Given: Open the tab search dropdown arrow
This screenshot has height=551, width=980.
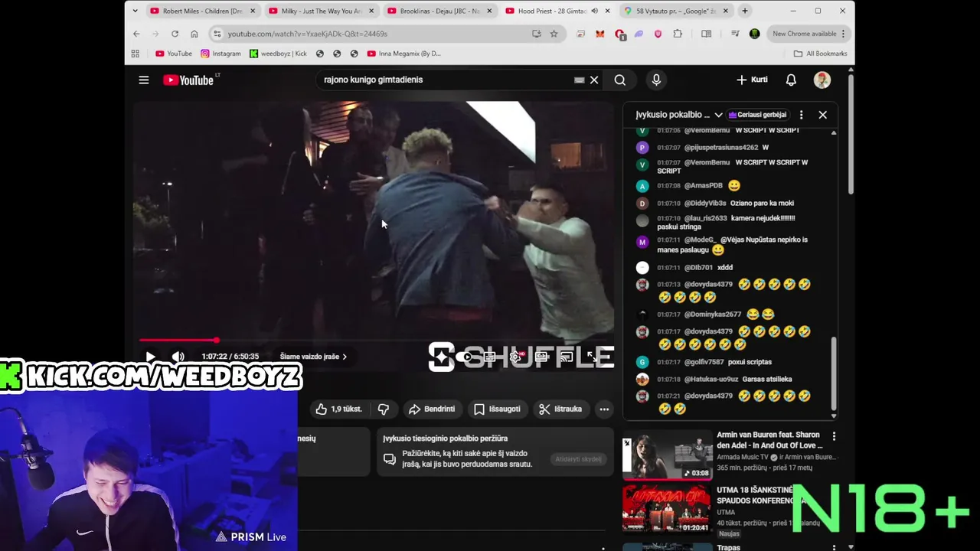Looking at the screenshot, I should pos(135,11).
